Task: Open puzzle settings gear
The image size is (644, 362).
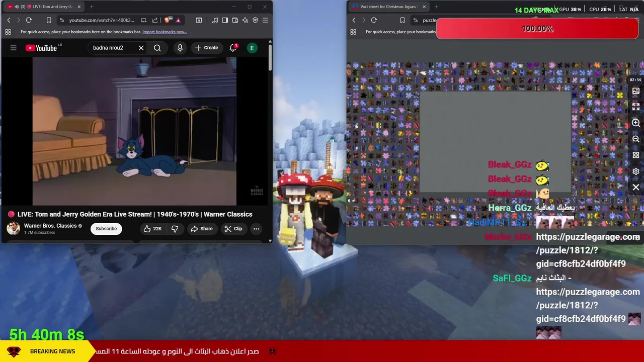Action: coord(636,171)
